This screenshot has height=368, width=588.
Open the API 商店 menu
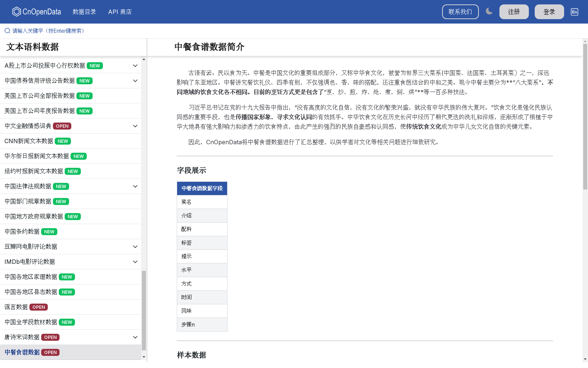pyautogui.click(x=120, y=12)
